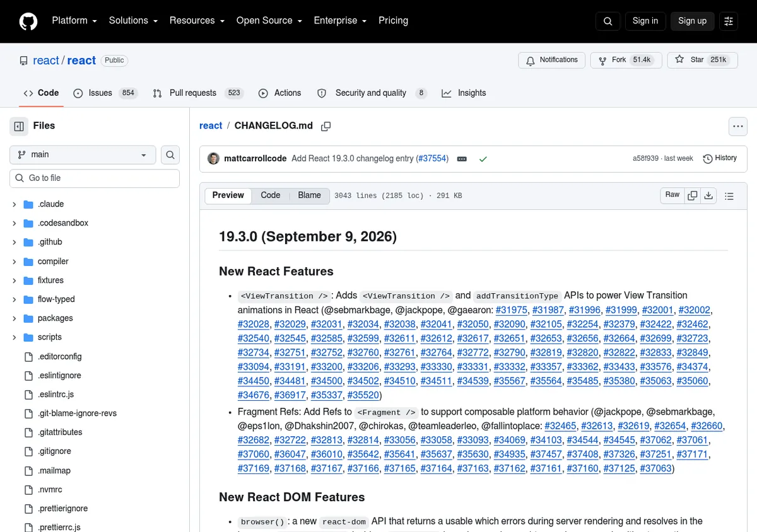757x532 pixels.
Task: Open the react breadcrumb link before CHANGELOG.md
Action: [x=211, y=125]
